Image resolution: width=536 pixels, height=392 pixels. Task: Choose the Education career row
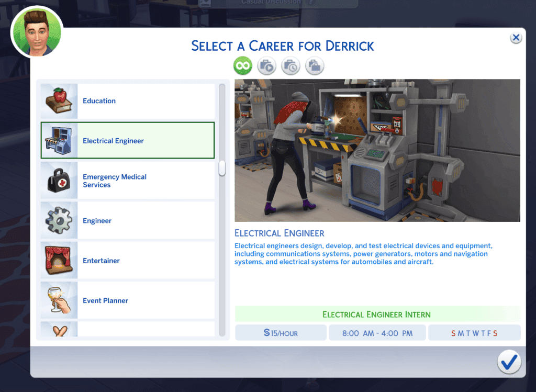tap(128, 101)
